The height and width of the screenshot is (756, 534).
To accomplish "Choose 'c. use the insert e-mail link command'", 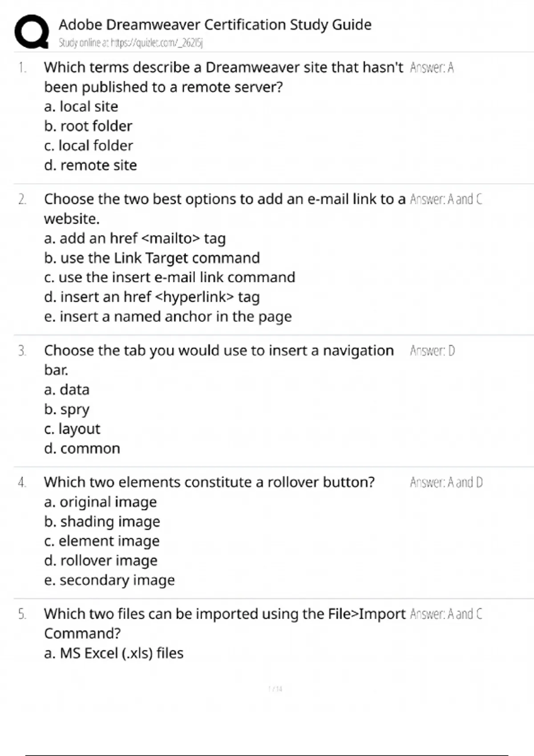I will [x=170, y=277].
